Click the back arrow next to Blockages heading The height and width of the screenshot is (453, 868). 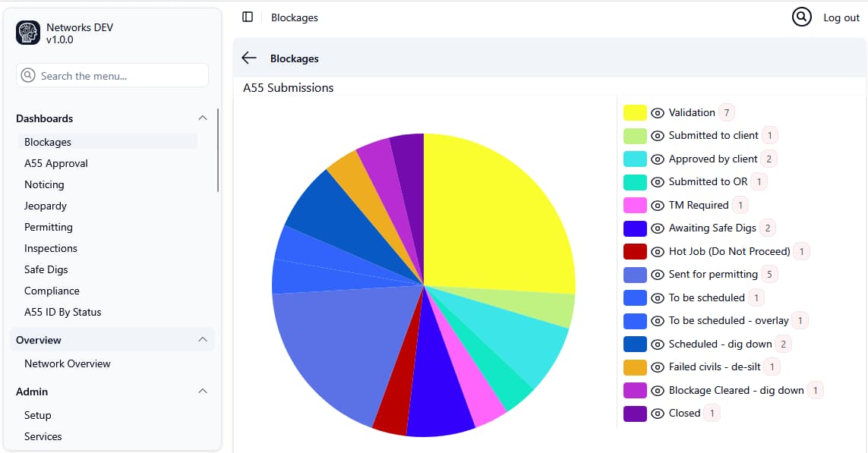(248, 57)
